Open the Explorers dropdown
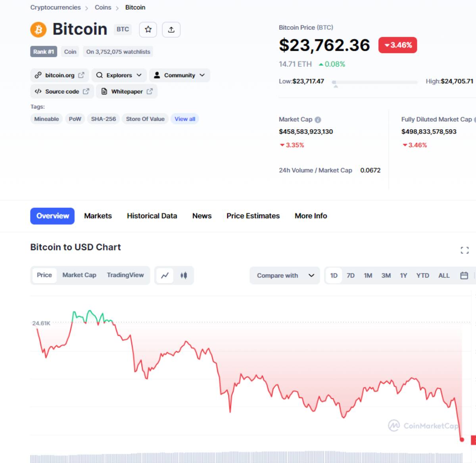Image resolution: width=476 pixels, height=463 pixels. point(119,75)
